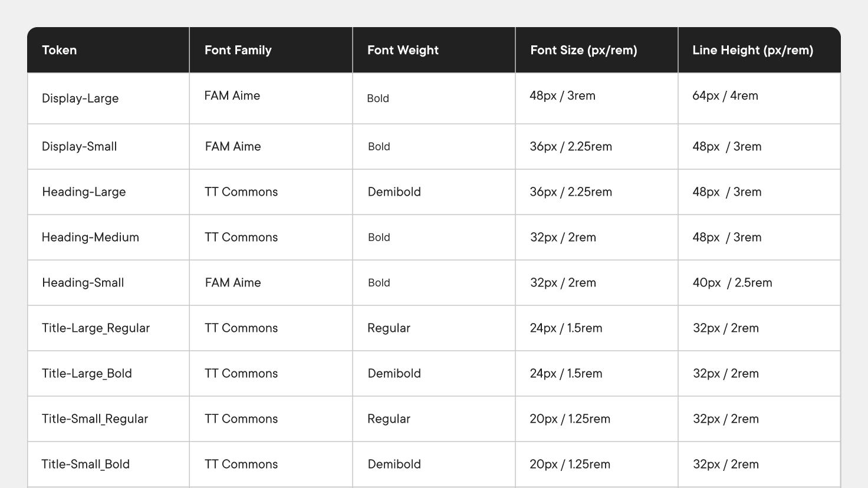The image size is (868, 488).
Task: Click the Font Family column header
Action: (x=238, y=50)
